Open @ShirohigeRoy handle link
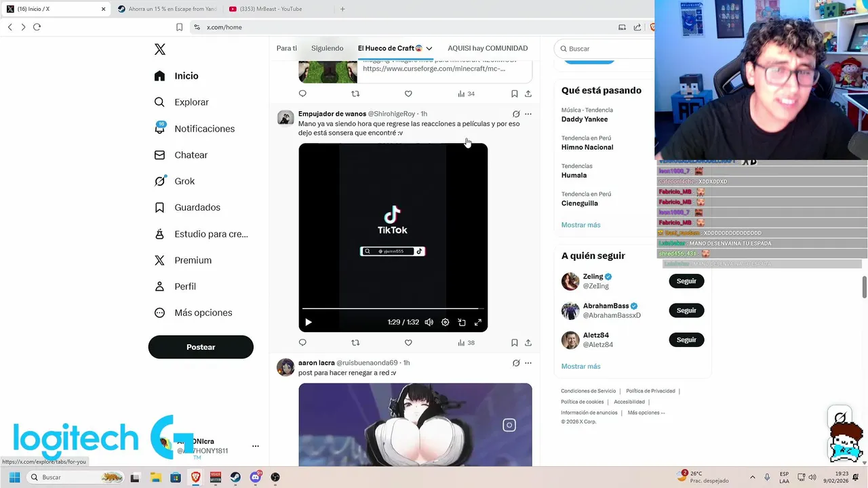 coord(391,114)
